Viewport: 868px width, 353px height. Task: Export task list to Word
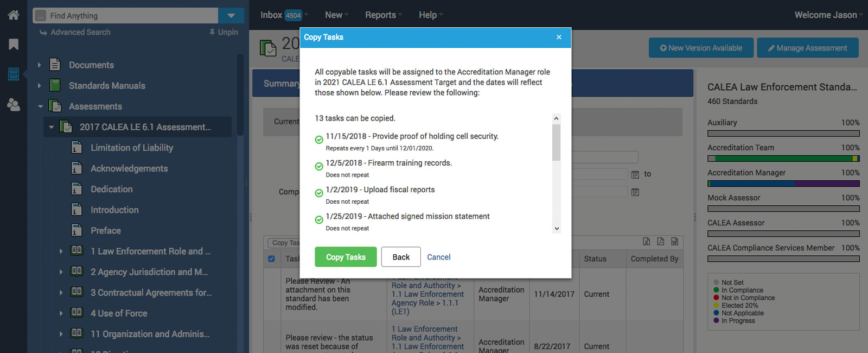[674, 242]
